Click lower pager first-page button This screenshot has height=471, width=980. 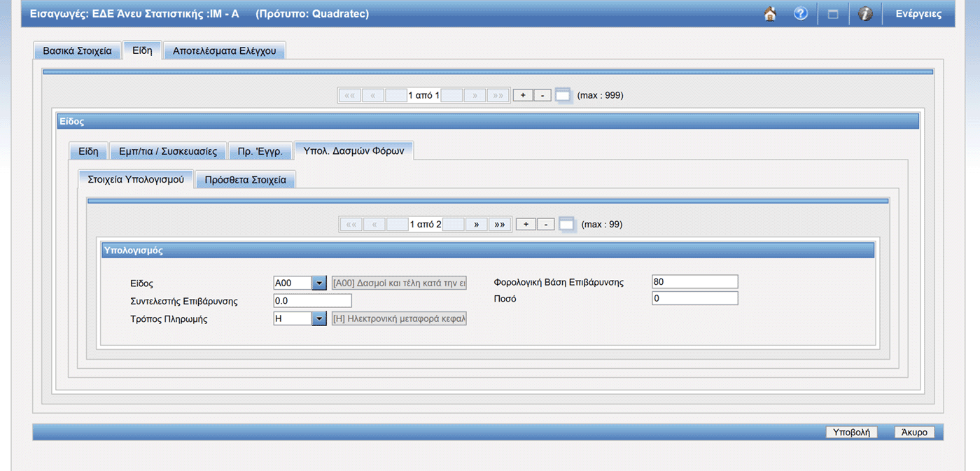pyautogui.click(x=351, y=224)
